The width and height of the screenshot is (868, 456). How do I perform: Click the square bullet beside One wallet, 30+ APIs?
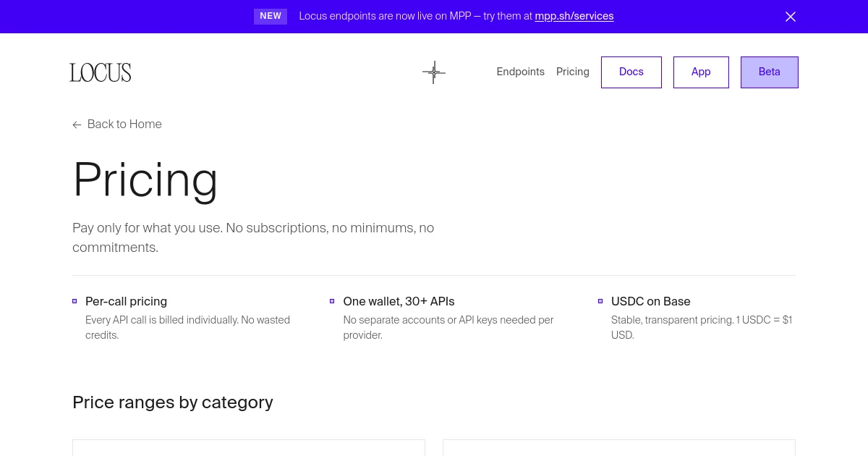pyautogui.click(x=332, y=301)
